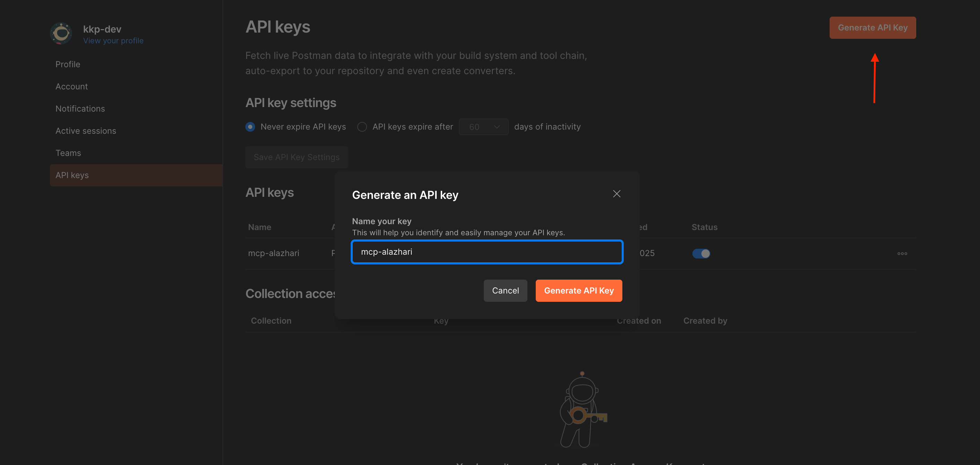Open the Teams section
Viewport: 980px width, 465px height.
pos(68,153)
